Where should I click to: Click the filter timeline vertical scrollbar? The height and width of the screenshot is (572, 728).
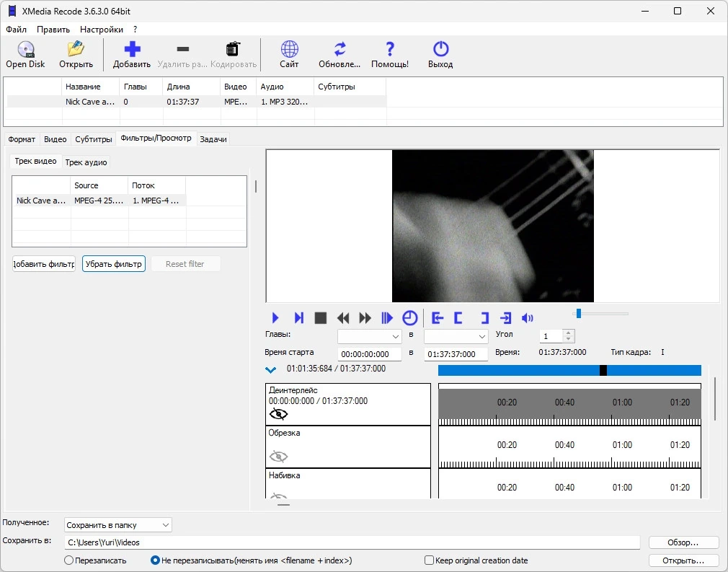click(714, 400)
